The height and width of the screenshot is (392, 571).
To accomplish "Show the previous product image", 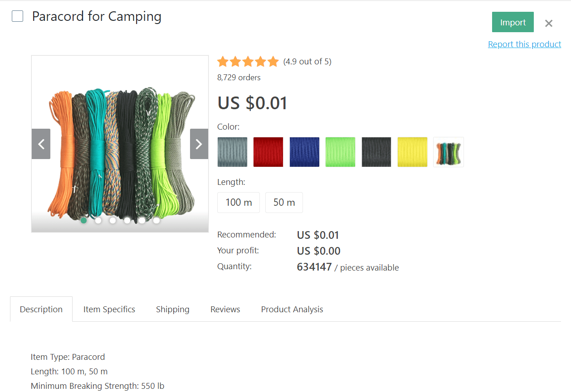I will click(41, 144).
